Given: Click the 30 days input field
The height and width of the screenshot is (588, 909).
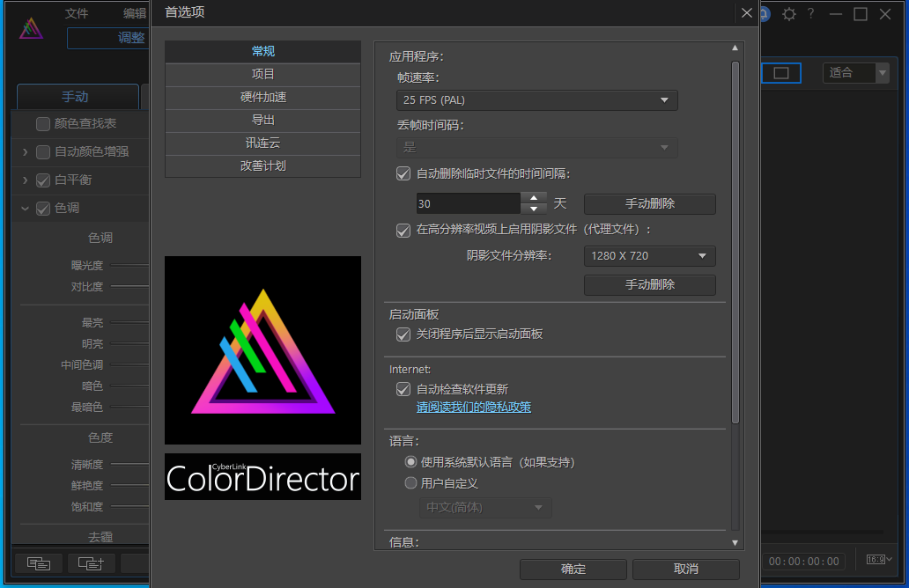Looking at the screenshot, I should (x=469, y=204).
